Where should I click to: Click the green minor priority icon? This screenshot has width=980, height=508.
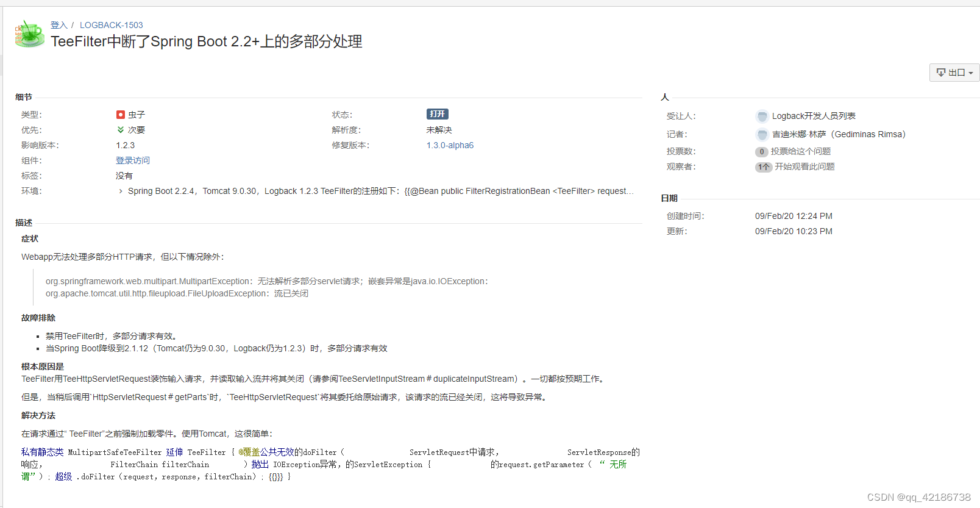[121, 130]
